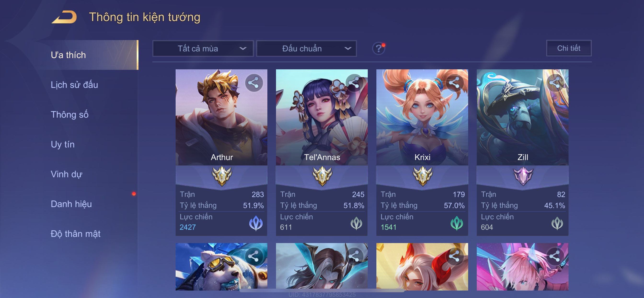The height and width of the screenshot is (298, 644).
Task: Open Danh hiệu with red notification dot
Action: pos(71,204)
